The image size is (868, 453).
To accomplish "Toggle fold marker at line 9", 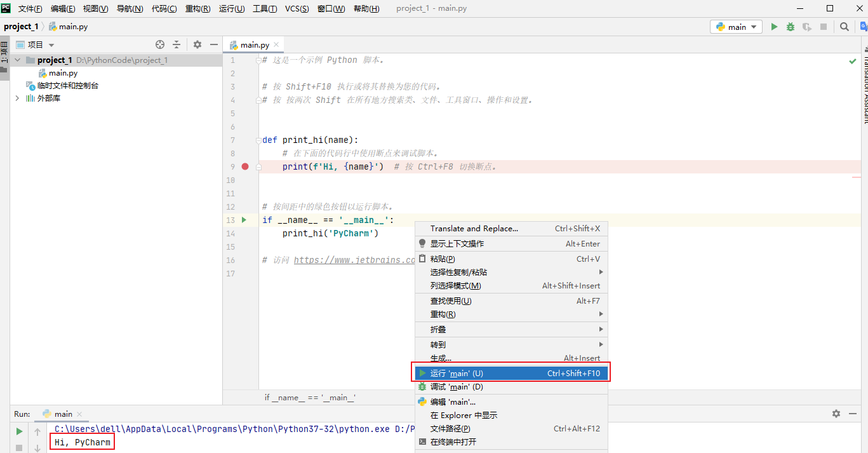I will (x=258, y=166).
